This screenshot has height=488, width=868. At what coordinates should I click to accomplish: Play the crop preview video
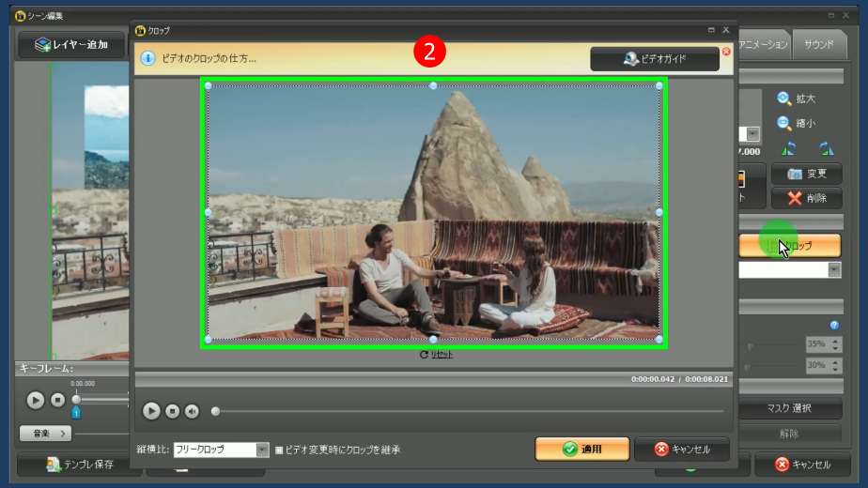pyautogui.click(x=151, y=411)
